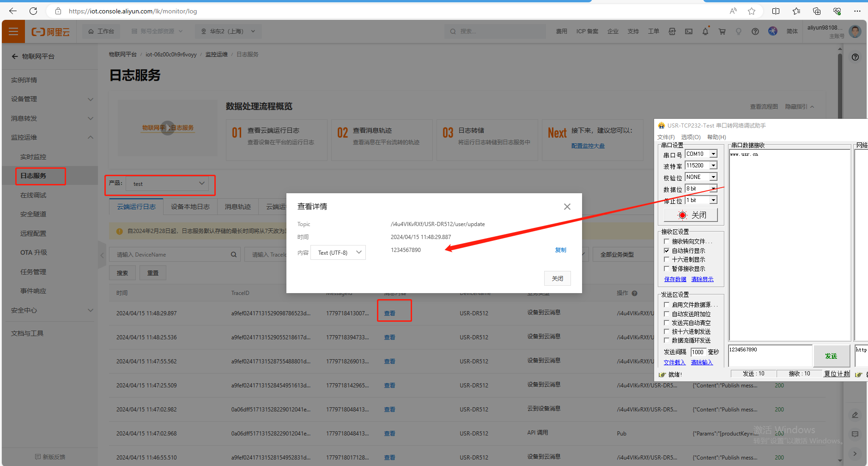Click 复制 link to copy content

[x=560, y=250]
